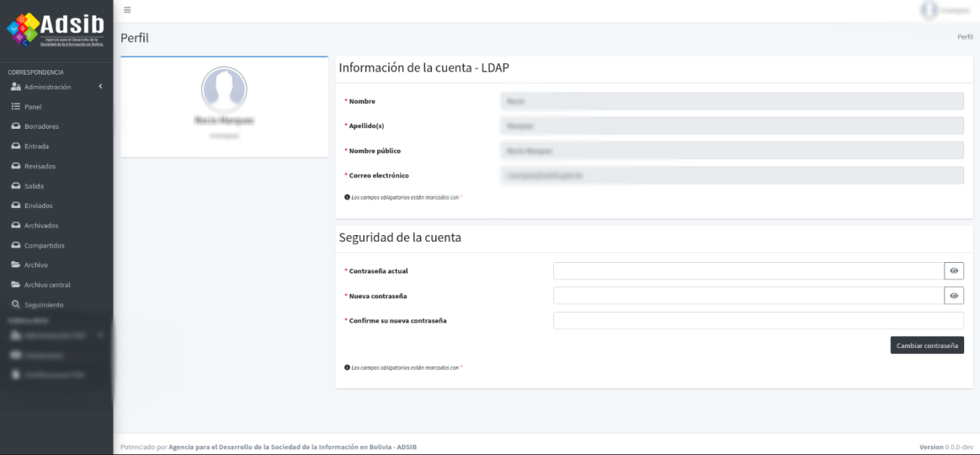Toggle visibility of Contraseña actual field
Viewport: 980px width, 455px height.
click(954, 271)
